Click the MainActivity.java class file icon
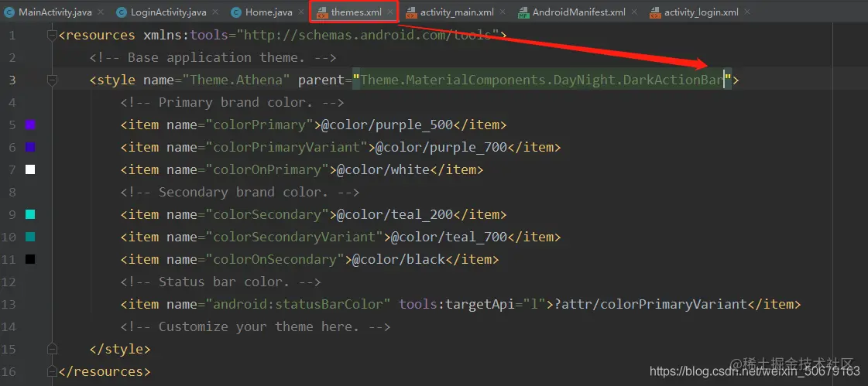The width and height of the screenshot is (868, 386). click(x=10, y=12)
